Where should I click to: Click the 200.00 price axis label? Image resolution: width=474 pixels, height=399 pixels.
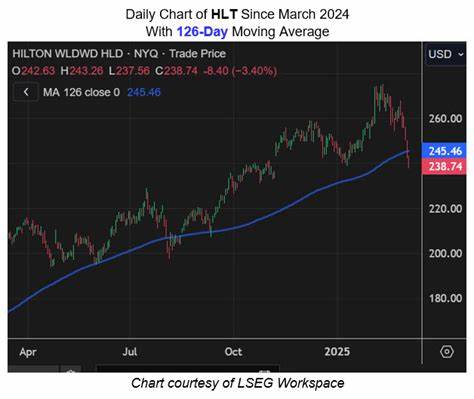pyautogui.click(x=445, y=254)
